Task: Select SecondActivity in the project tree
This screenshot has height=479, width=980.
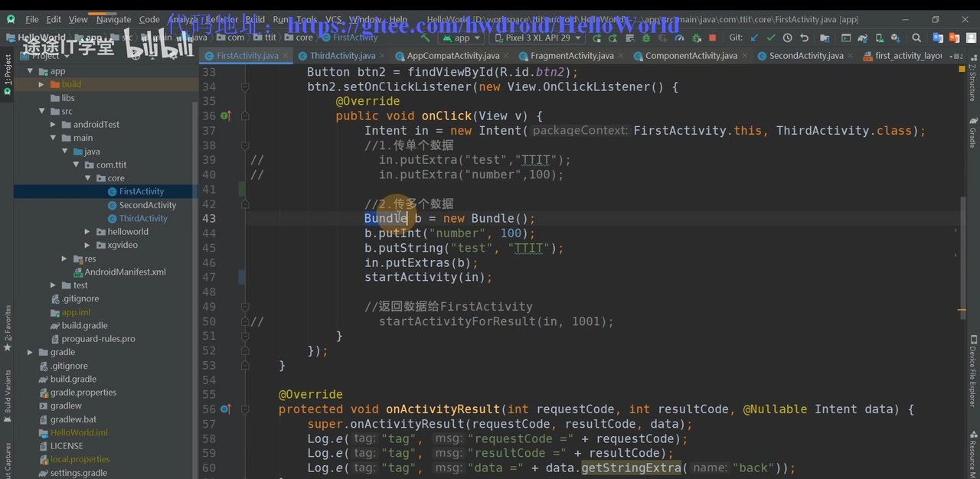Action: (x=147, y=205)
